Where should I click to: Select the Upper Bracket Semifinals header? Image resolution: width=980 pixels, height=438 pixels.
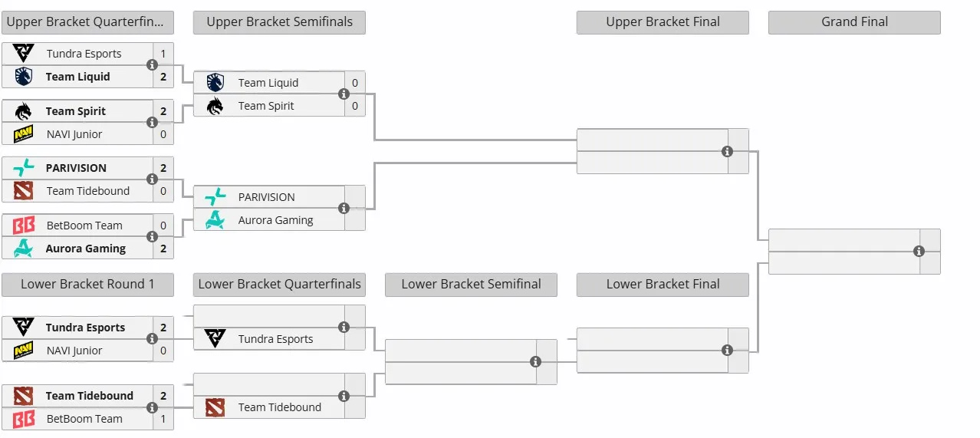[279, 22]
